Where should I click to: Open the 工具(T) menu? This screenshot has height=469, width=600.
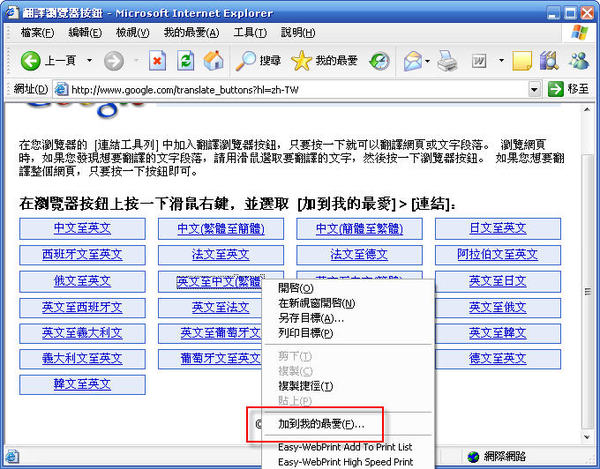click(250, 33)
